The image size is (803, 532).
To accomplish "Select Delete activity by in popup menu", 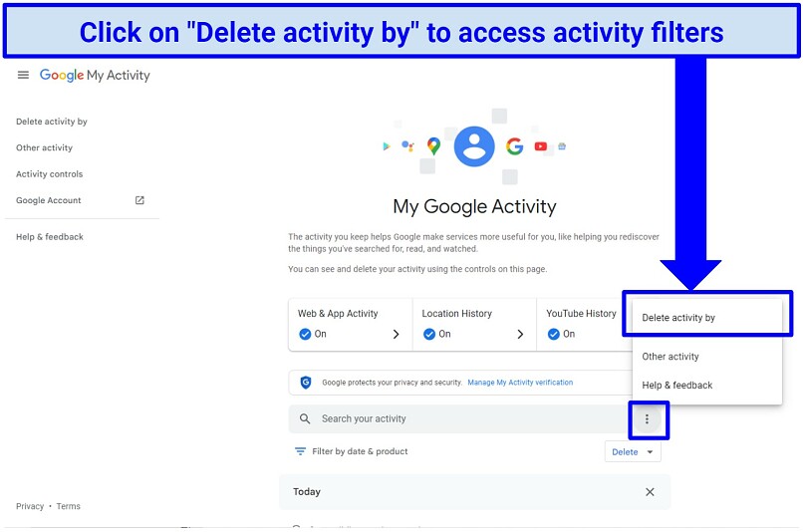I will pyautogui.click(x=707, y=318).
